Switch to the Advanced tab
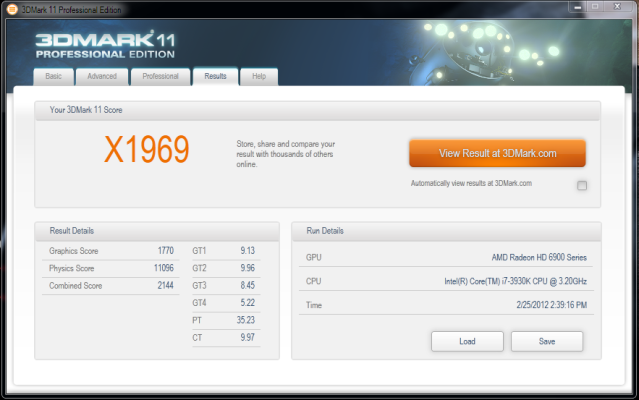 pyautogui.click(x=102, y=77)
